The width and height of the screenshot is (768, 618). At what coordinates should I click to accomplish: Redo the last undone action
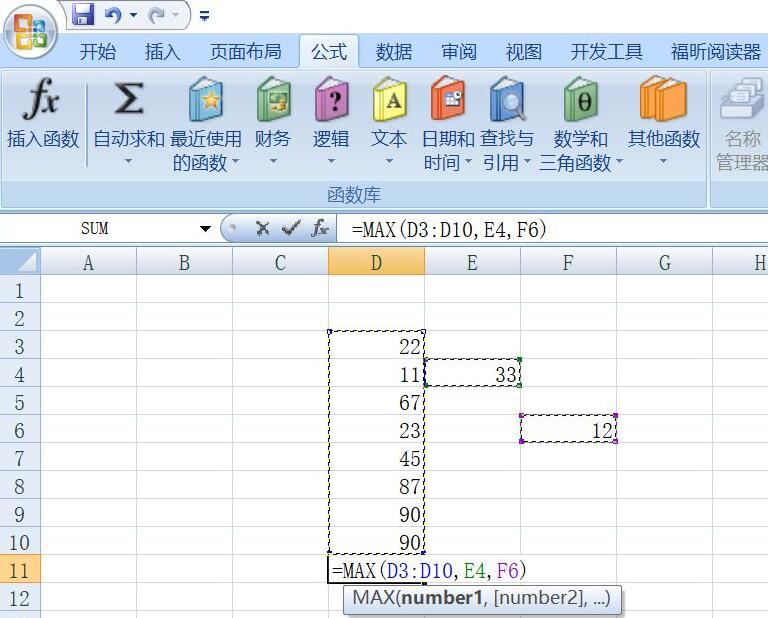pyautogui.click(x=156, y=15)
